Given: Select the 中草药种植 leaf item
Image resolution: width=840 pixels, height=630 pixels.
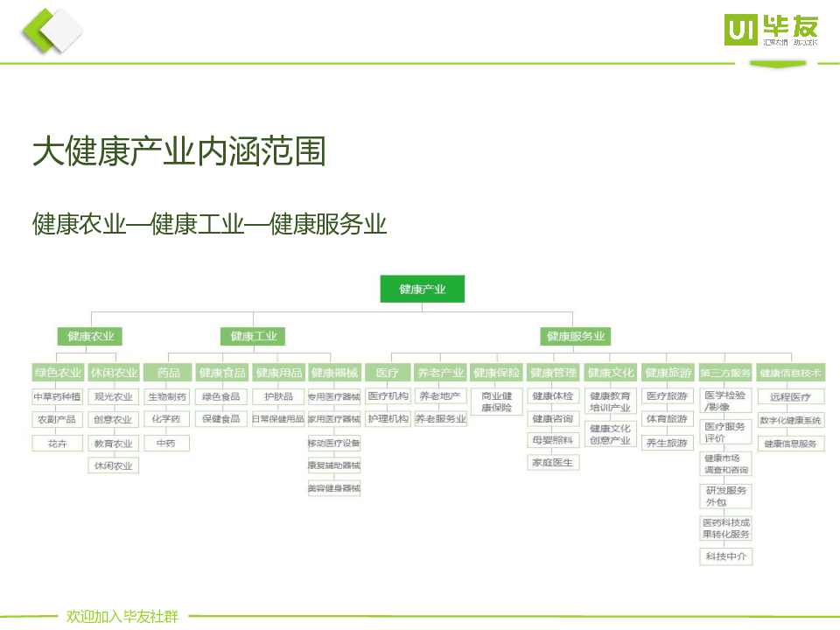Looking at the screenshot, I should [58, 396].
